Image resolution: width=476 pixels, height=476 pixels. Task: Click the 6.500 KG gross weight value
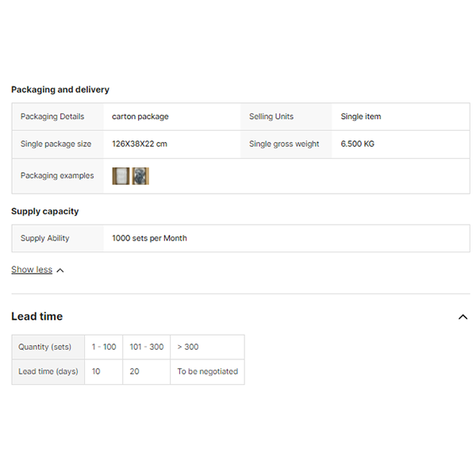[358, 144]
